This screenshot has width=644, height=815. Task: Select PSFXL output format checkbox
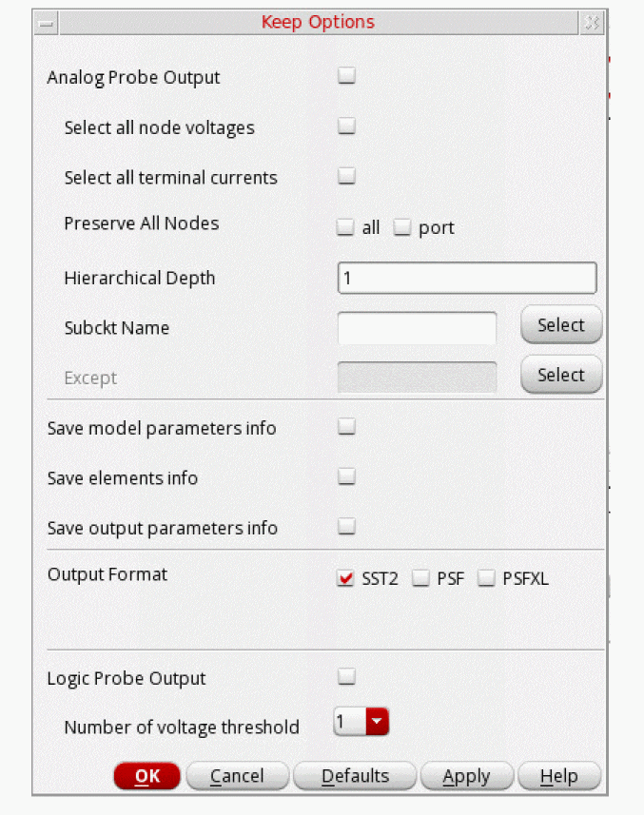(486, 578)
